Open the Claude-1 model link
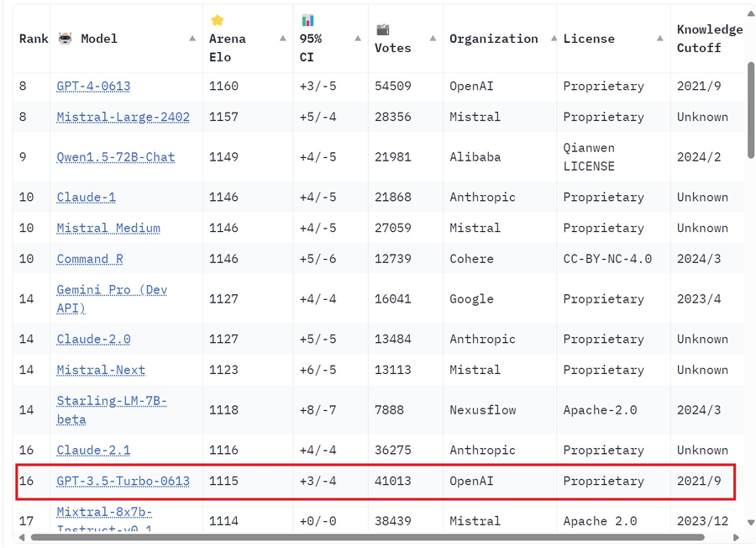756x548 pixels. tap(86, 197)
